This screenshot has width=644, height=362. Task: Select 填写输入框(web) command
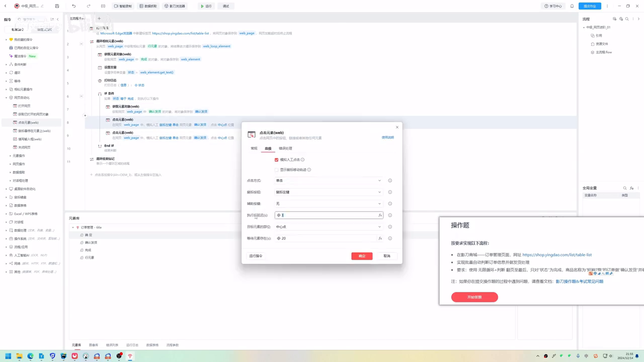[30, 139]
